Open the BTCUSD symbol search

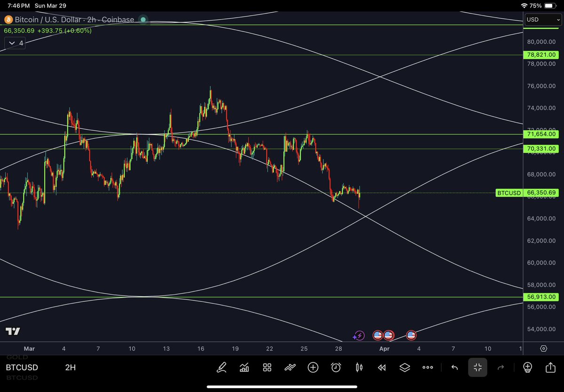(22, 367)
